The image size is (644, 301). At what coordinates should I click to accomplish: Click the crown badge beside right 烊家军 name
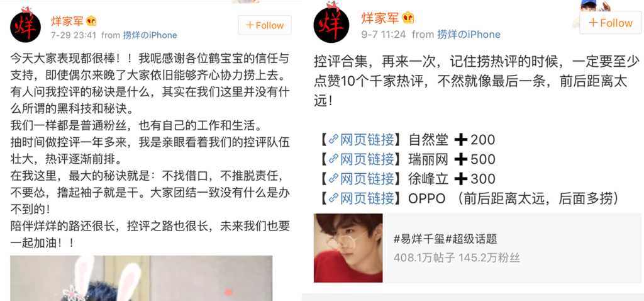point(408,18)
